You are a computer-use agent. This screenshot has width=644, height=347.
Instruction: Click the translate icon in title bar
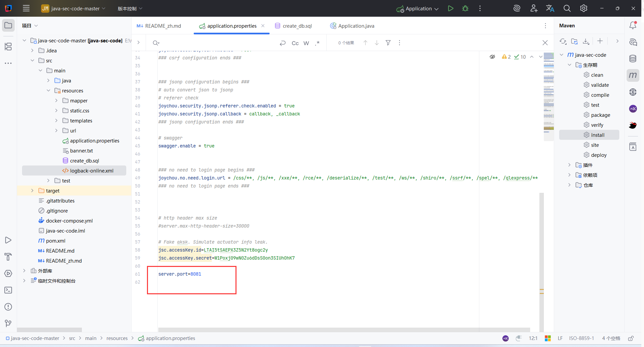coord(550,8)
